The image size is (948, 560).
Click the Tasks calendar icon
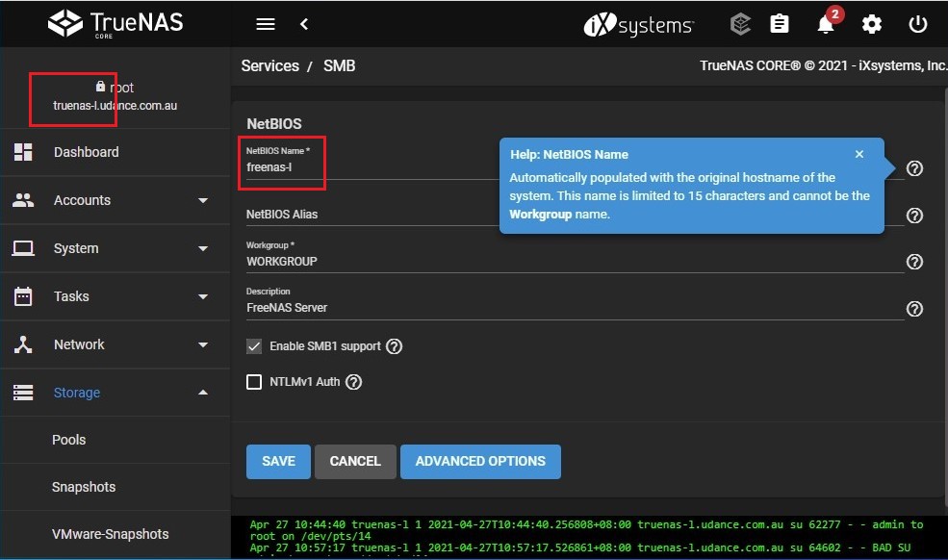(23, 296)
